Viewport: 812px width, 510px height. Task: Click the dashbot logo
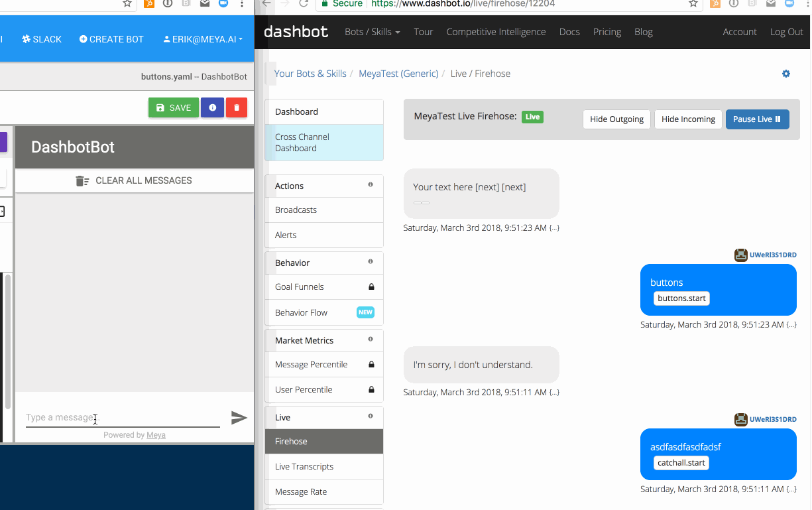pos(296,32)
